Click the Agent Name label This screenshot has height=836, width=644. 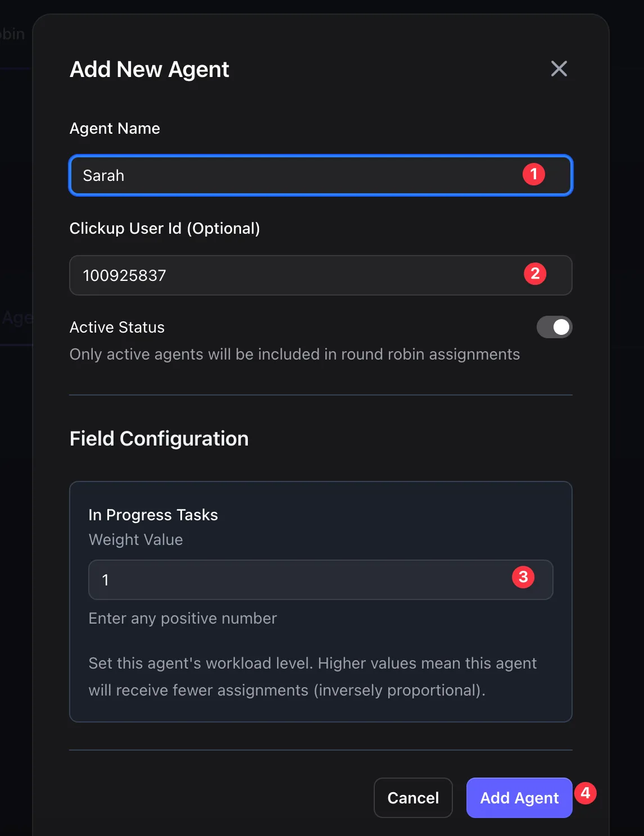pos(115,129)
